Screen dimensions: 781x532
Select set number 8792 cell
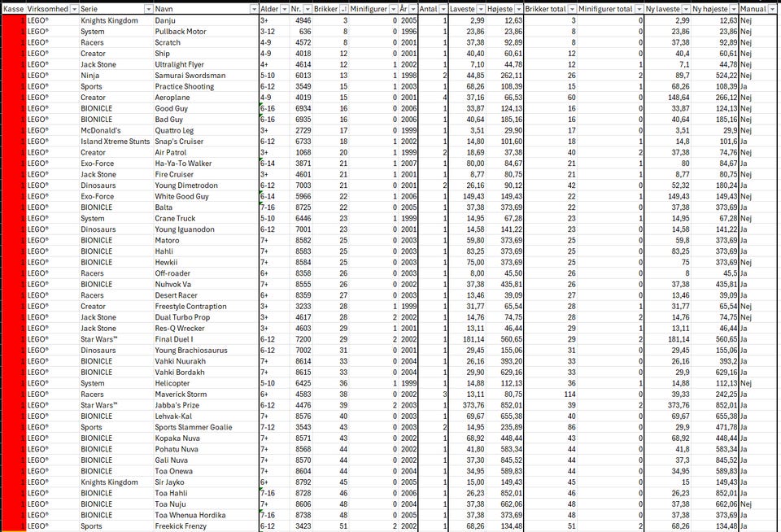[301, 482]
